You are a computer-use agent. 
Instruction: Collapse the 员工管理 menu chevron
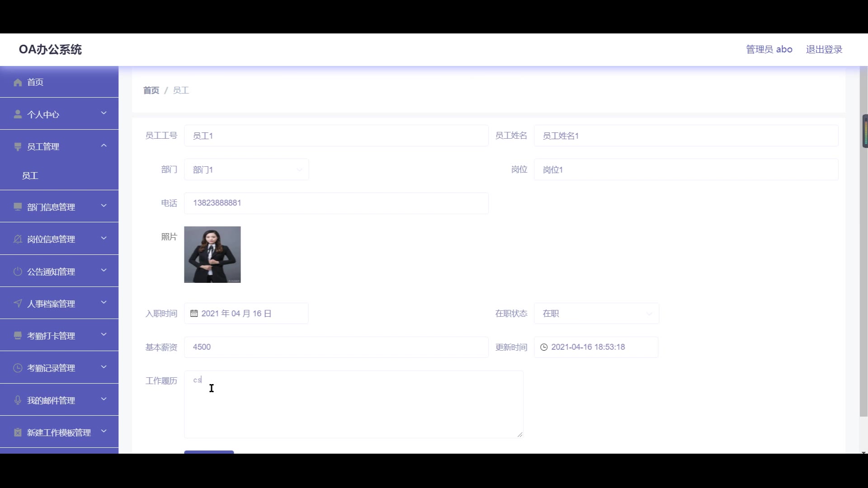click(x=104, y=145)
